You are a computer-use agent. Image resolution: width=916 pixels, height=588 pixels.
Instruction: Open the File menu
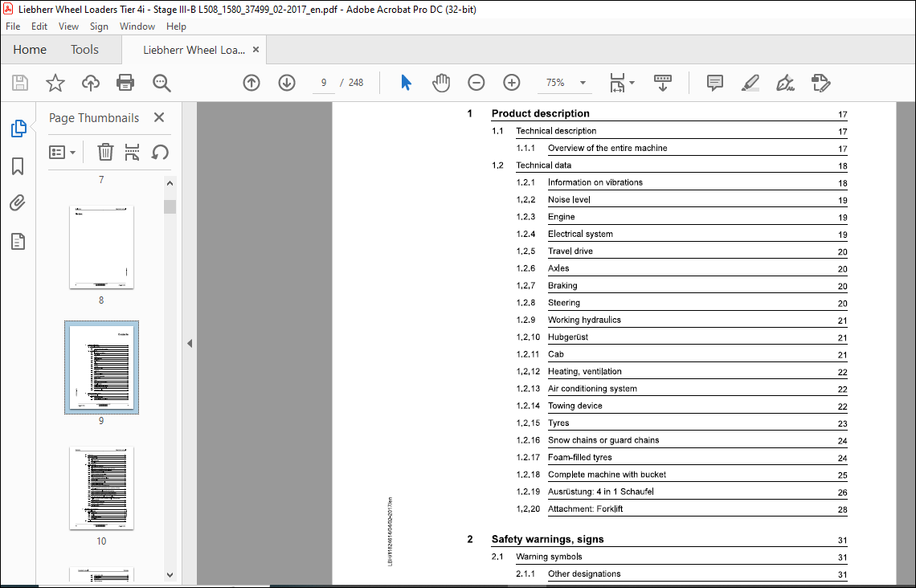click(13, 27)
